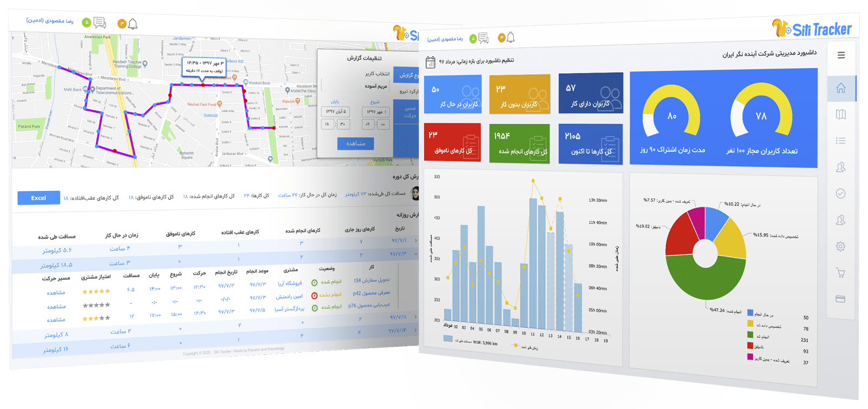Open the settings gear in sidebar
The image size is (868, 409).
click(841, 246)
